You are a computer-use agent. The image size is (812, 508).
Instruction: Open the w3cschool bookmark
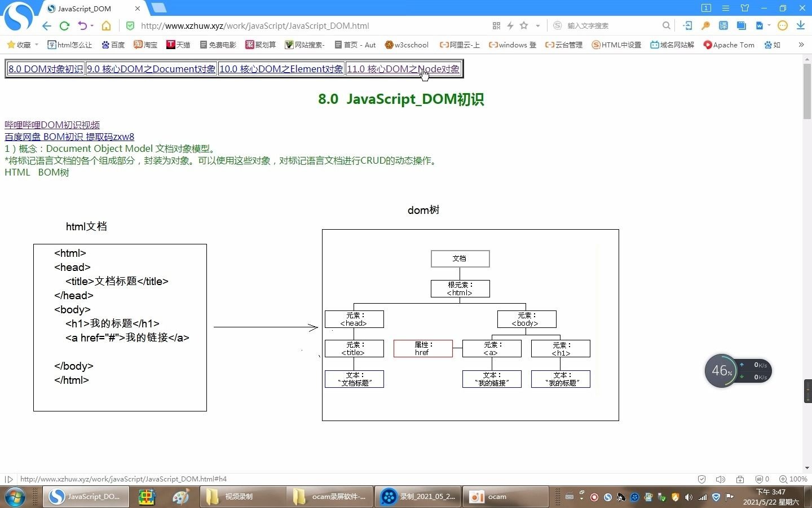coord(407,45)
